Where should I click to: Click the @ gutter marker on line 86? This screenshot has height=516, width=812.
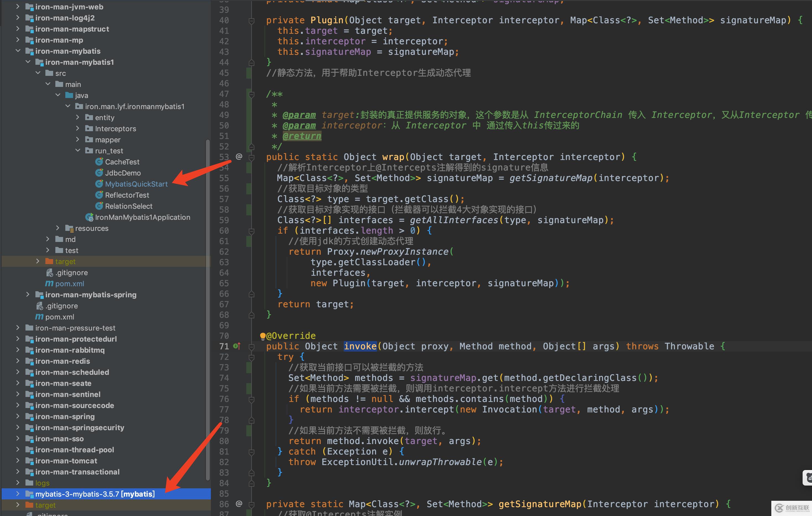tap(239, 504)
